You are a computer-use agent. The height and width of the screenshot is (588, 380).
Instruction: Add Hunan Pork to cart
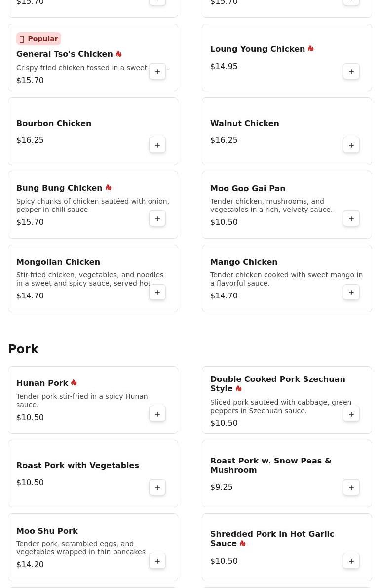[157, 414]
